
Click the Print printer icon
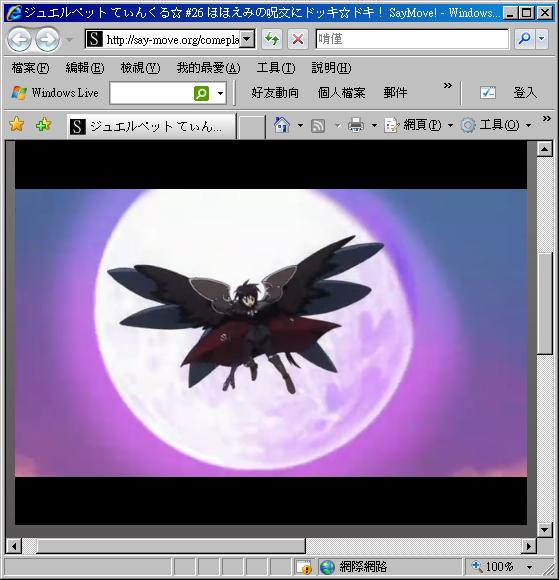[356, 125]
